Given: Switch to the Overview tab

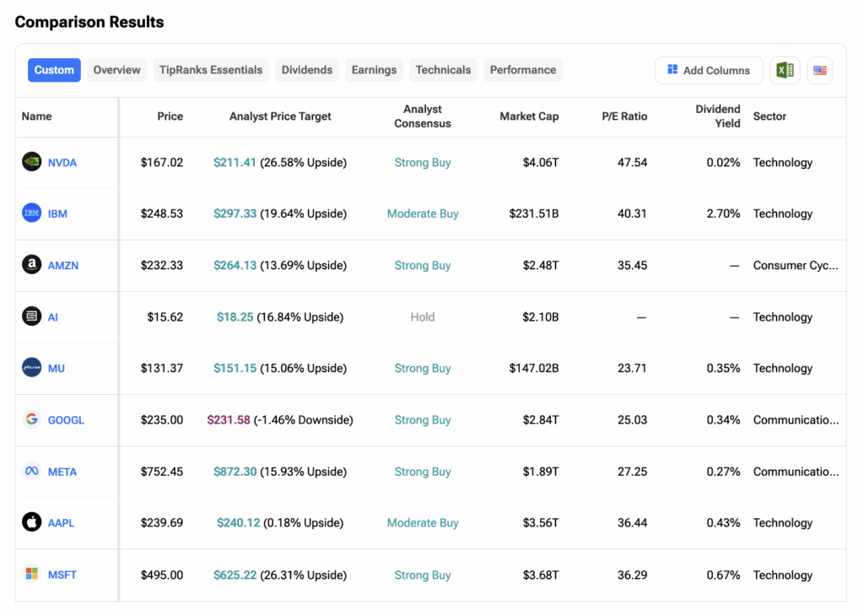Looking at the screenshot, I should coord(116,70).
